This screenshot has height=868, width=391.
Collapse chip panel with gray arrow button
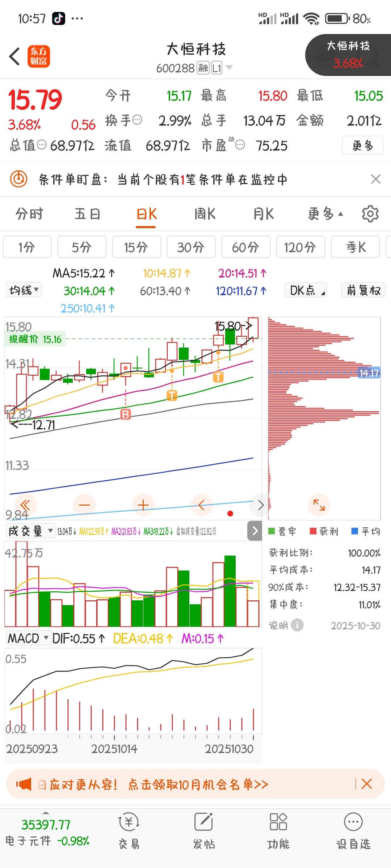point(255,531)
